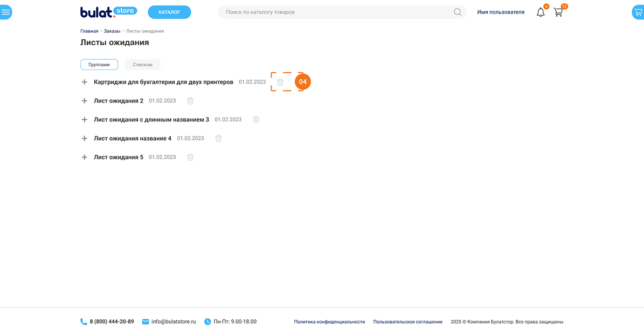This screenshot has height=336, width=644.
Task: Click the search magnifier icon
Action: point(458,12)
